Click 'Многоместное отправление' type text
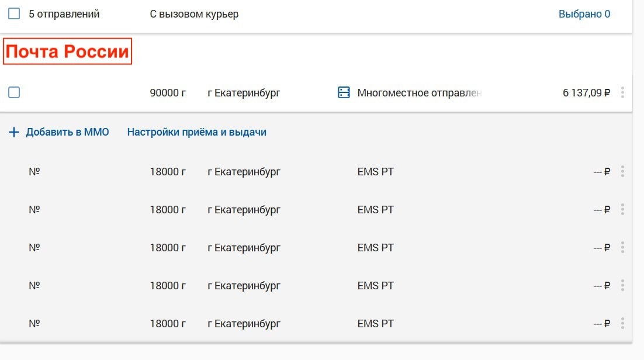This screenshot has width=644, height=360. tap(419, 93)
